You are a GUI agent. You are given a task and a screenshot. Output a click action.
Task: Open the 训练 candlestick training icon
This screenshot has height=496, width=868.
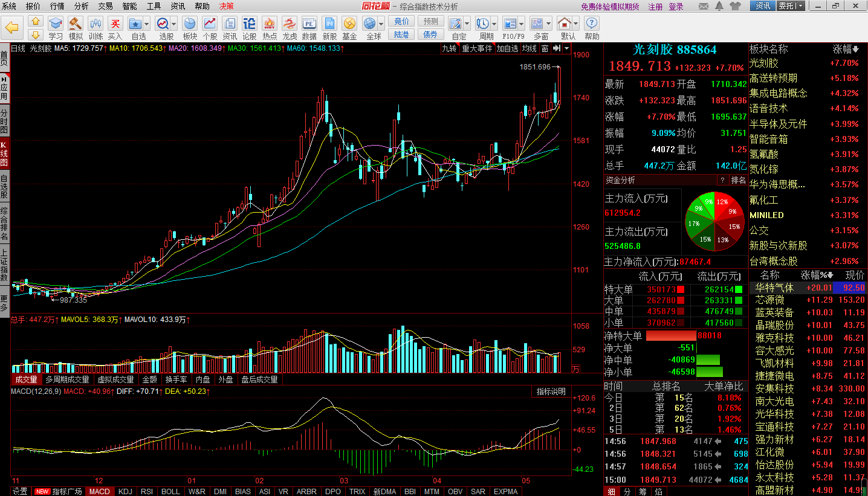(96, 24)
